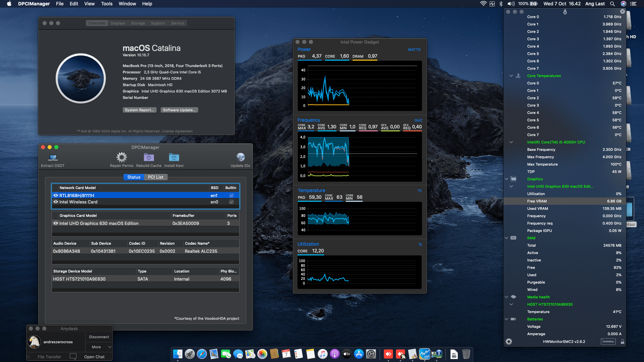Disconnect the AnyDesk session
Viewport: 644px width, 362px height.
tap(99, 337)
